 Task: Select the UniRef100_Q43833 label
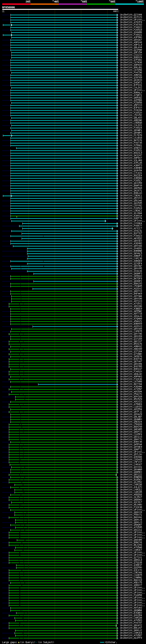(x=131, y=80)
